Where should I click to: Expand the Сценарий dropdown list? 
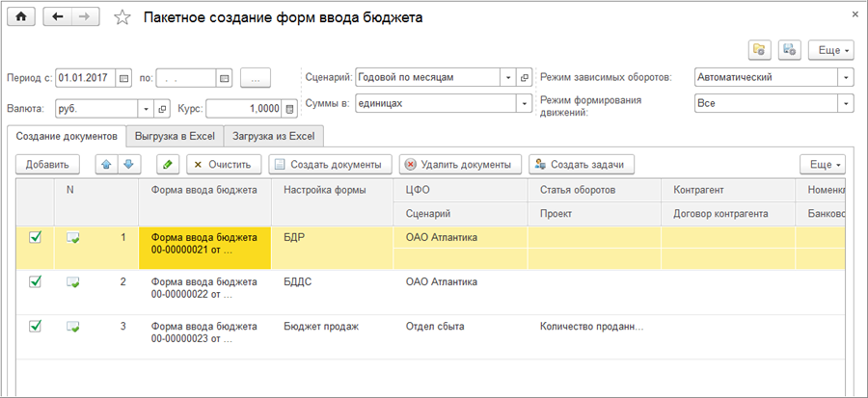point(507,77)
